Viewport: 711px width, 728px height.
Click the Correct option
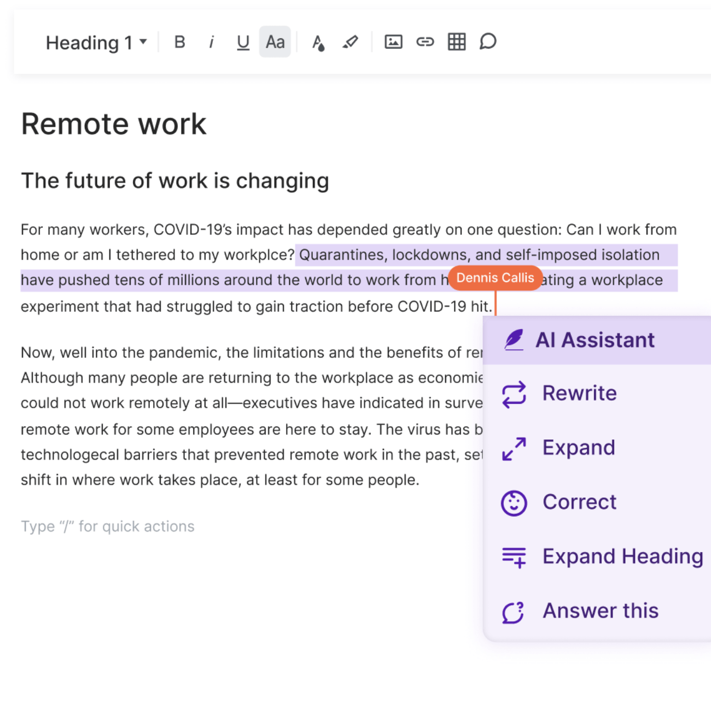pos(597,502)
